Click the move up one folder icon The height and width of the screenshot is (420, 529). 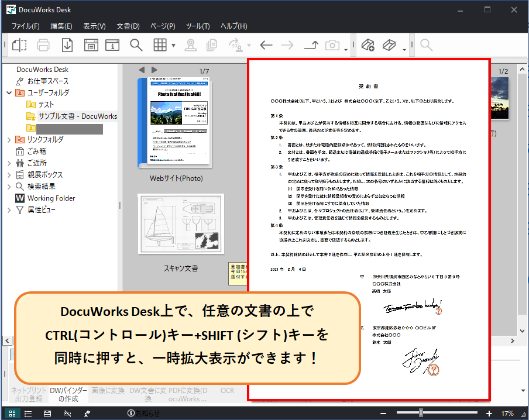tap(311, 45)
